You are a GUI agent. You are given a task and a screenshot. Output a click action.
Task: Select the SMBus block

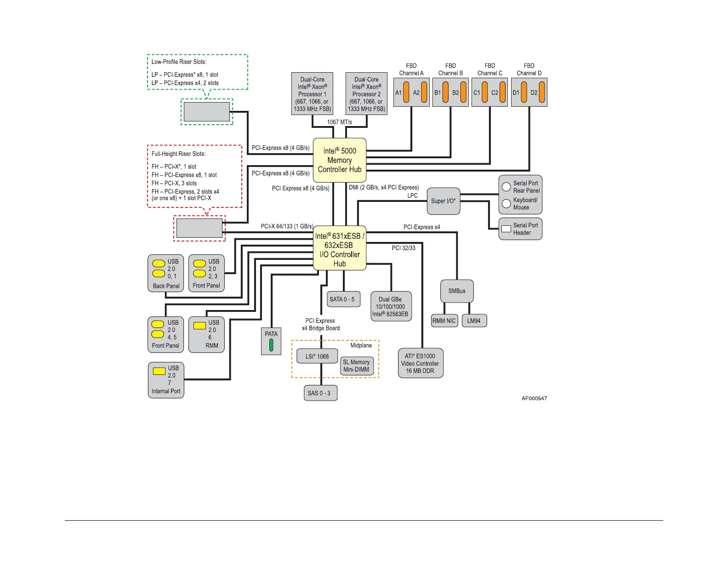(457, 291)
